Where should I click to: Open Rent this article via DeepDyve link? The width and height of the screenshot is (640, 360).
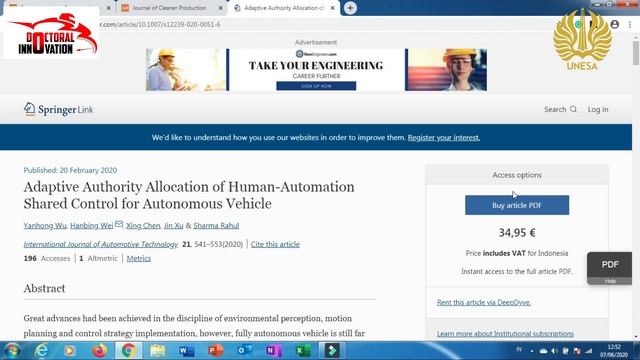coord(484,302)
